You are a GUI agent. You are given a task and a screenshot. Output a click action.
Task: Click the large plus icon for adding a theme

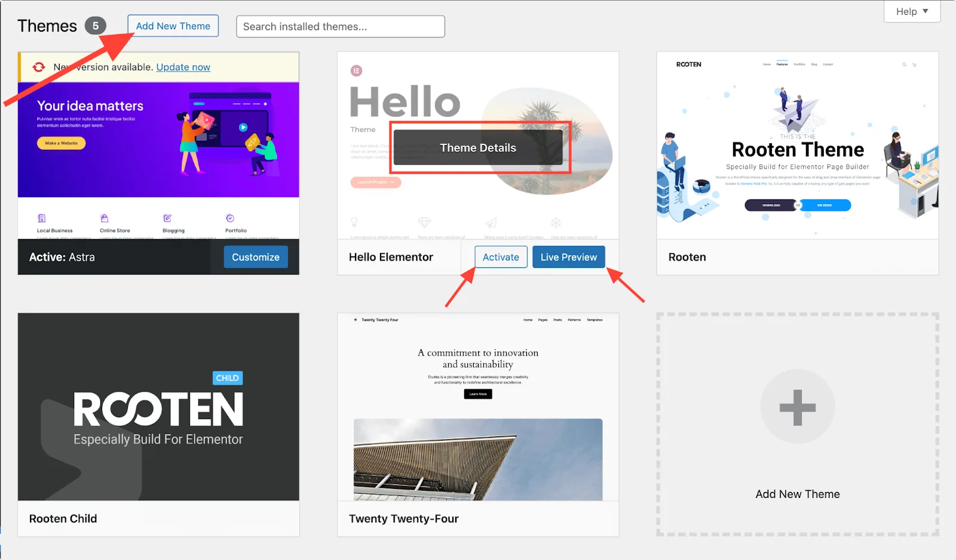tap(798, 407)
